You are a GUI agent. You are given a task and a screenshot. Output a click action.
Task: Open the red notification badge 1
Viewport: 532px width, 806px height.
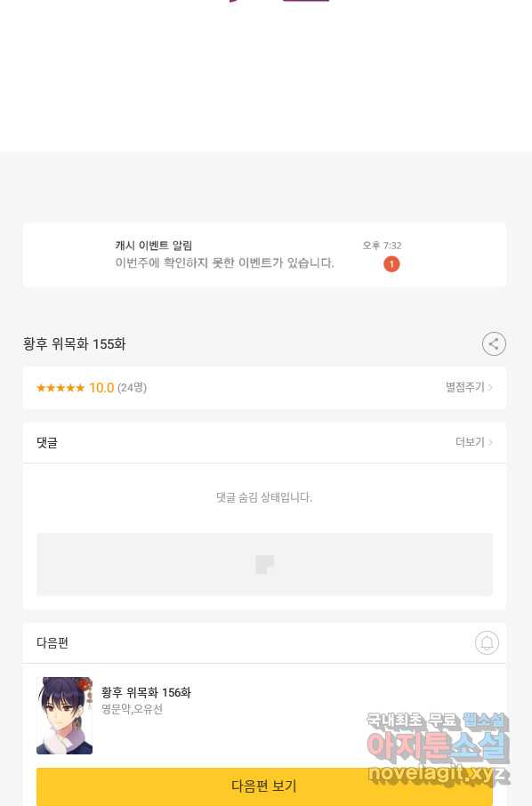[391, 264]
